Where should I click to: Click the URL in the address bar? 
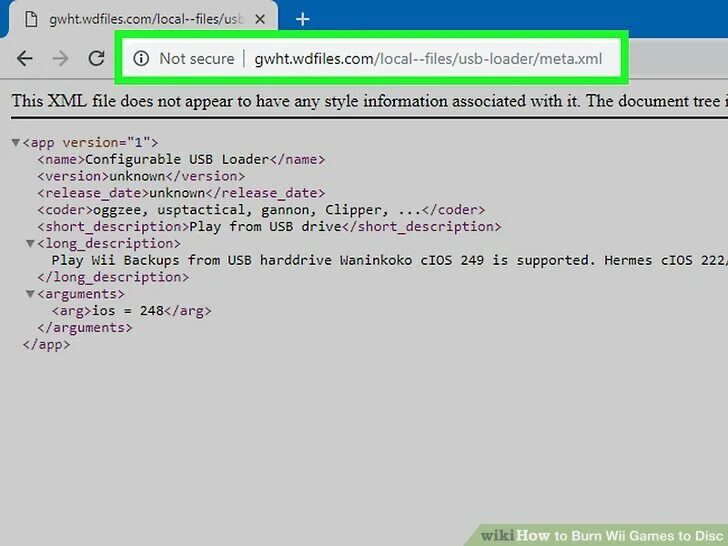point(428,58)
